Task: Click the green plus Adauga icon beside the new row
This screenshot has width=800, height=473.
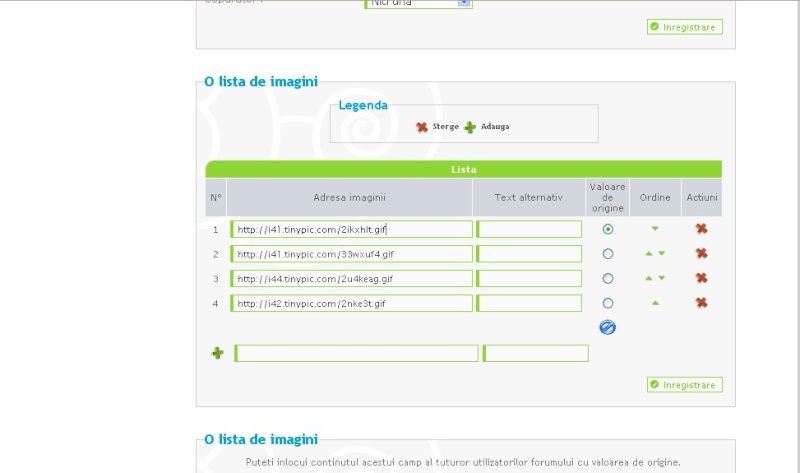Action: pyautogui.click(x=217, y=353)
